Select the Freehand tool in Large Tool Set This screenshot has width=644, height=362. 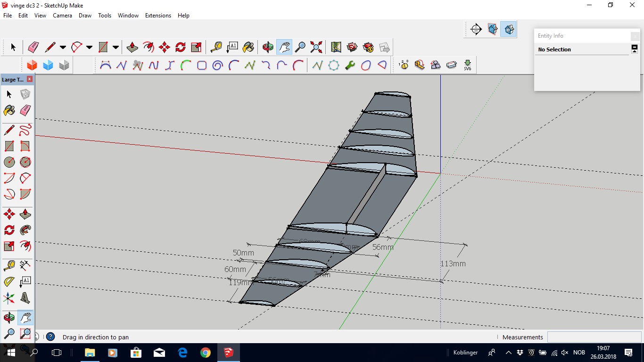click(x=25, y=130)
